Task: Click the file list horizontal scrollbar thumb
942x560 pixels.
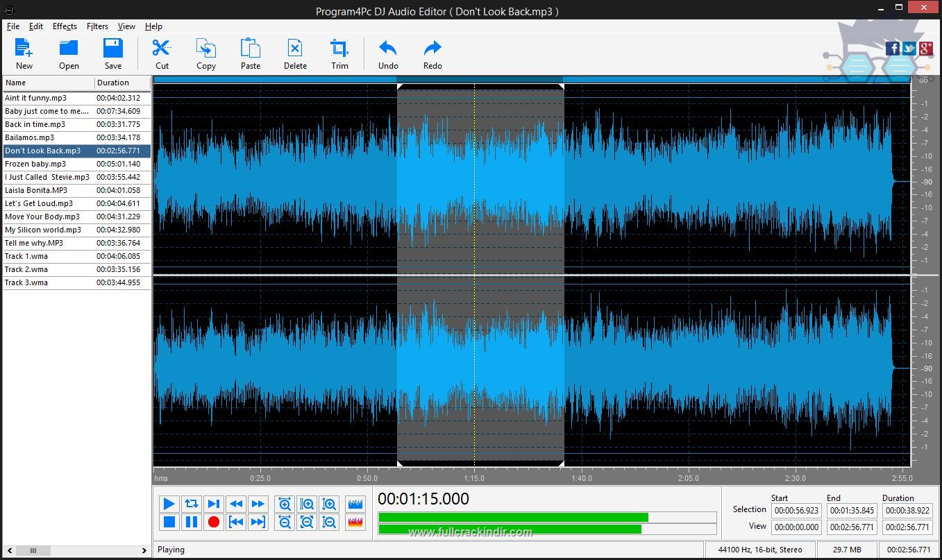Action: tap(32, 550)
